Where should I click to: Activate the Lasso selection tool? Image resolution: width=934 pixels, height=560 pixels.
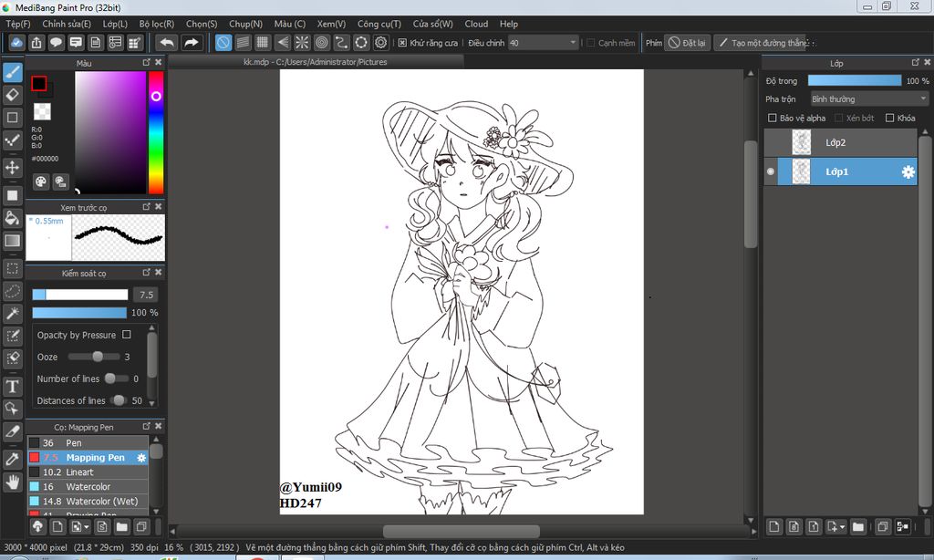13,291
